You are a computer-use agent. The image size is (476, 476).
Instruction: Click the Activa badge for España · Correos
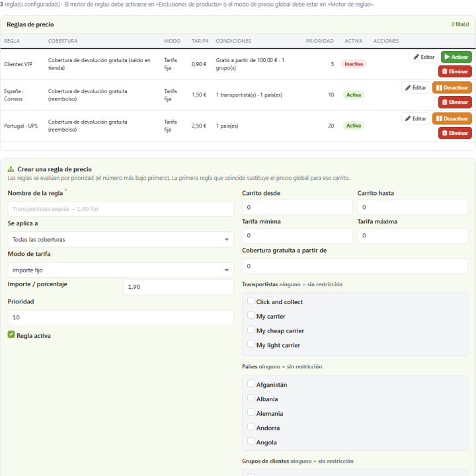coord(353,95)
